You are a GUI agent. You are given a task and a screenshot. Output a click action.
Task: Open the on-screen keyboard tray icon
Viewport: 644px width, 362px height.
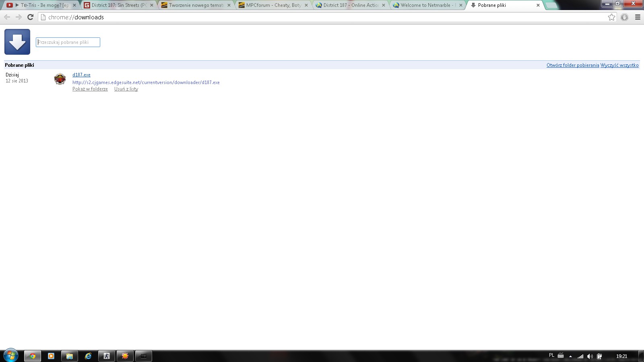click(x=561, y=356)
